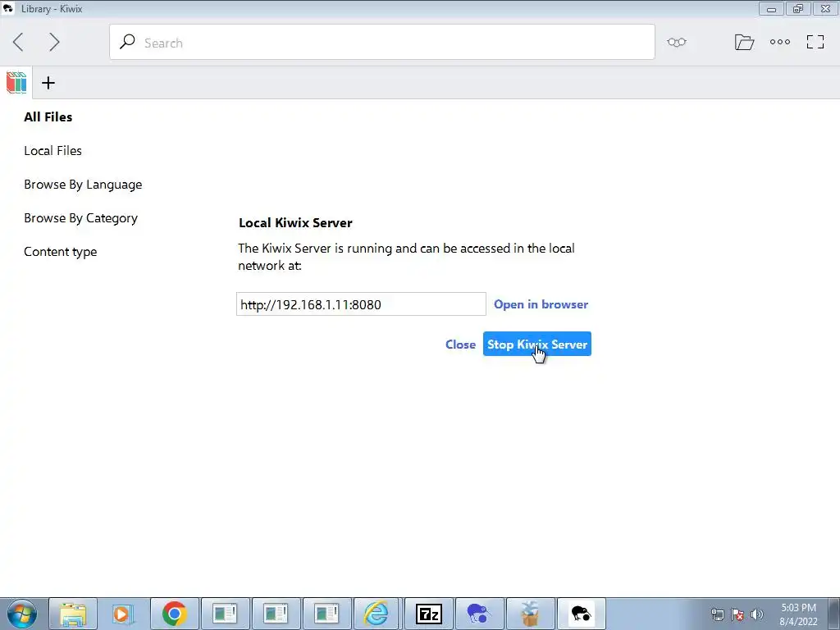Expand Content type filter
The image size is (840, 630).
pyautogui.click(x=61, y=252)
